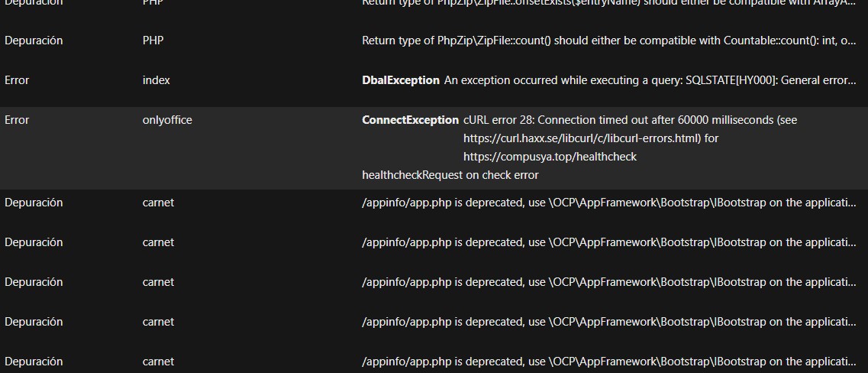
Task: Click the compusya.top/healthcheck URL text
Action: click(550, 157)
